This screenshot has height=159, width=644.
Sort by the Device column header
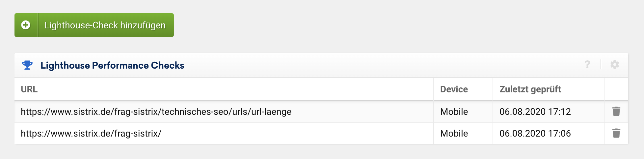[454, 89]
